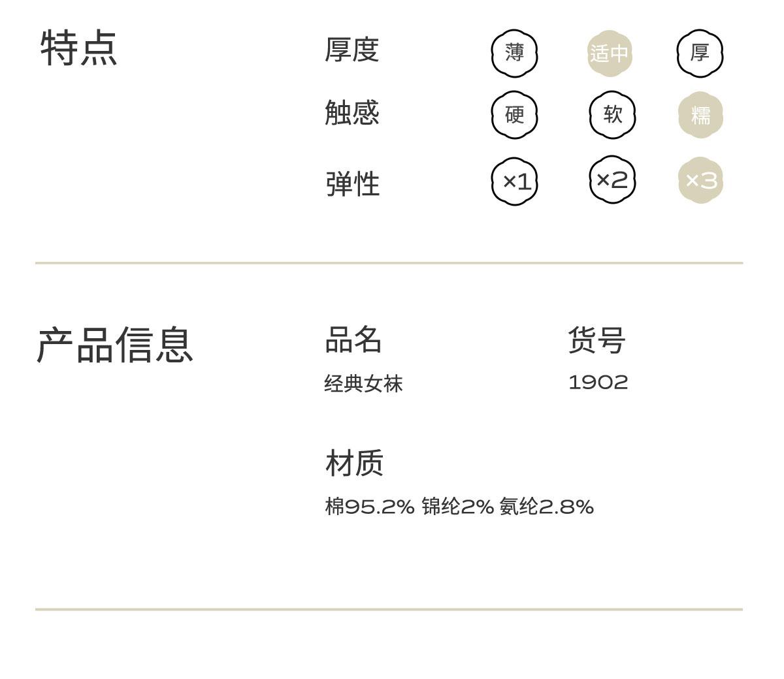Click the 产品信息 section heading
This screenshot has width=784, height=679.
[x=115, y=345]
